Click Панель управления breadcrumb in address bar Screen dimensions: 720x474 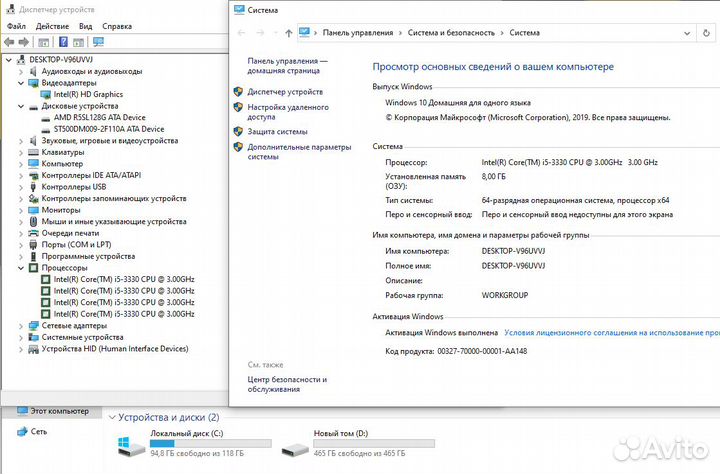(358, 33)
